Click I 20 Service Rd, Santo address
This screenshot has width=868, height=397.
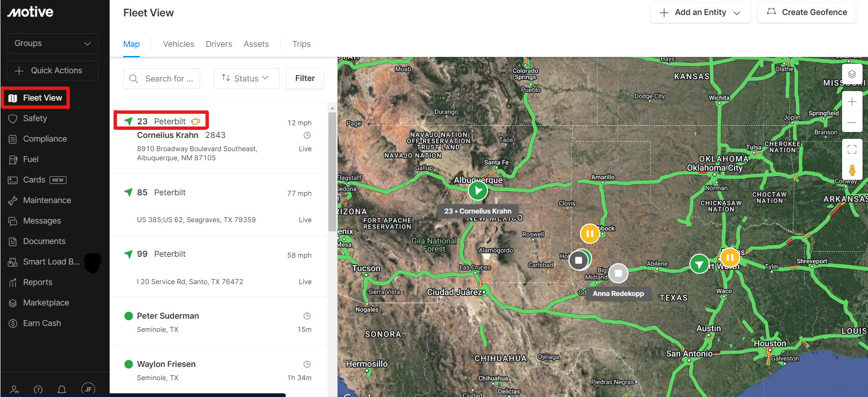coord(190,282)
